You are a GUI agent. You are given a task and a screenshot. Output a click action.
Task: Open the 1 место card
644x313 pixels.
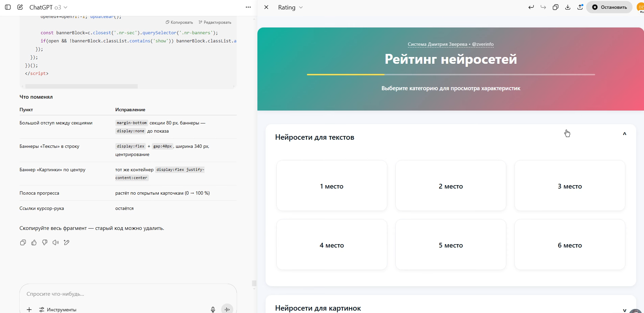tap(332, 186)
